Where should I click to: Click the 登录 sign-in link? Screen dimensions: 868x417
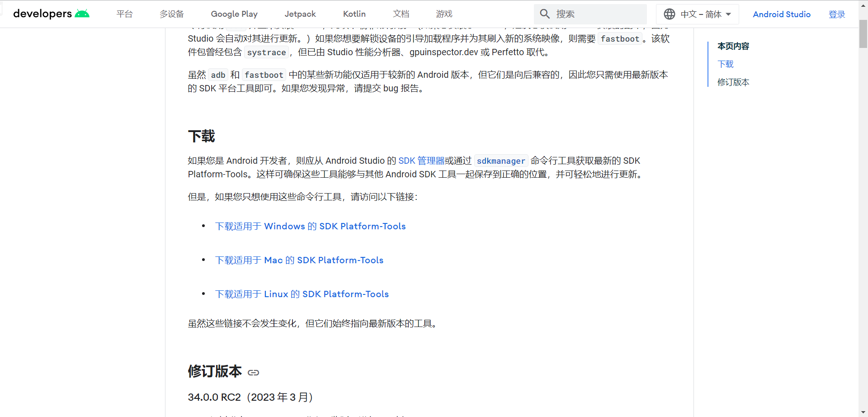(x=837, y=14)
